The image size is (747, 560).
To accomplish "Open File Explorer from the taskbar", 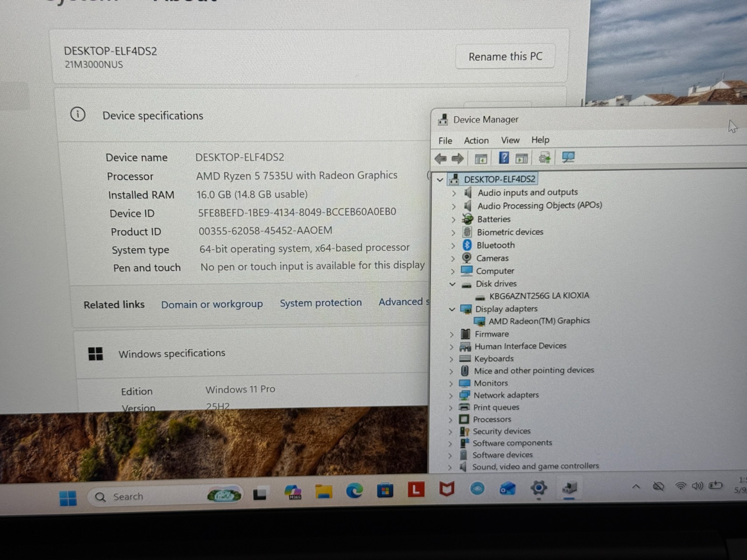I will click(x=324, y=491).
